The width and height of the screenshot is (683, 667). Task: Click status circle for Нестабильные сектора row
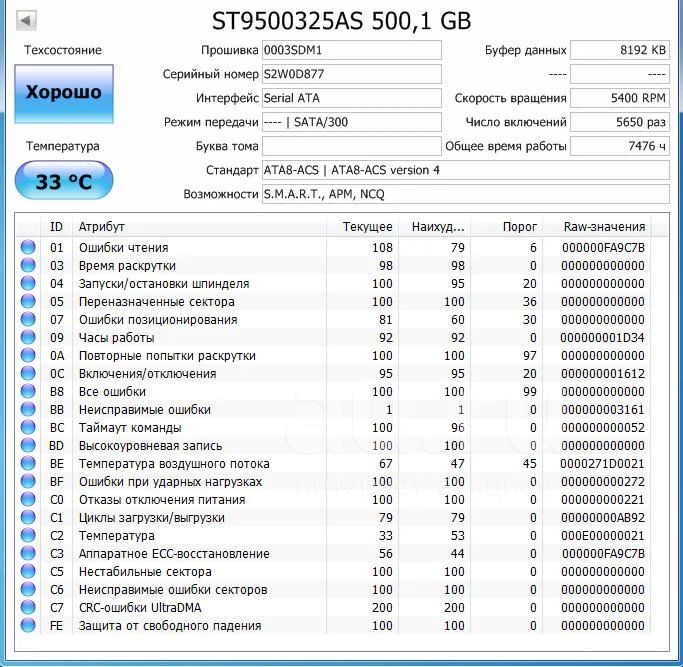[28, 571]
